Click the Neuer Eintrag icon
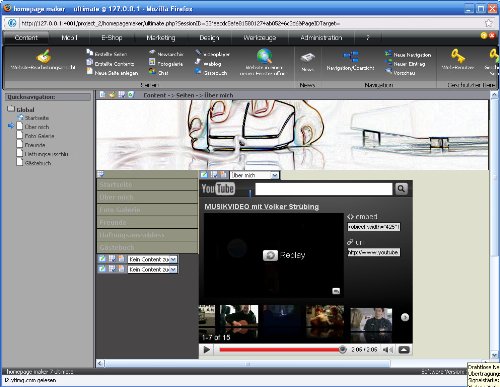Image resolution: width=500 pixels, height=387 pixels. coord(388,62)
